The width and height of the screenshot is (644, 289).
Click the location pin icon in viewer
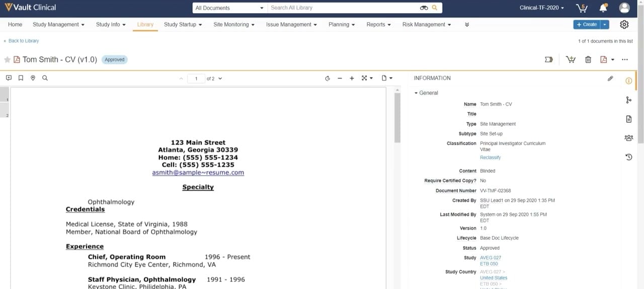click(33, 78)
